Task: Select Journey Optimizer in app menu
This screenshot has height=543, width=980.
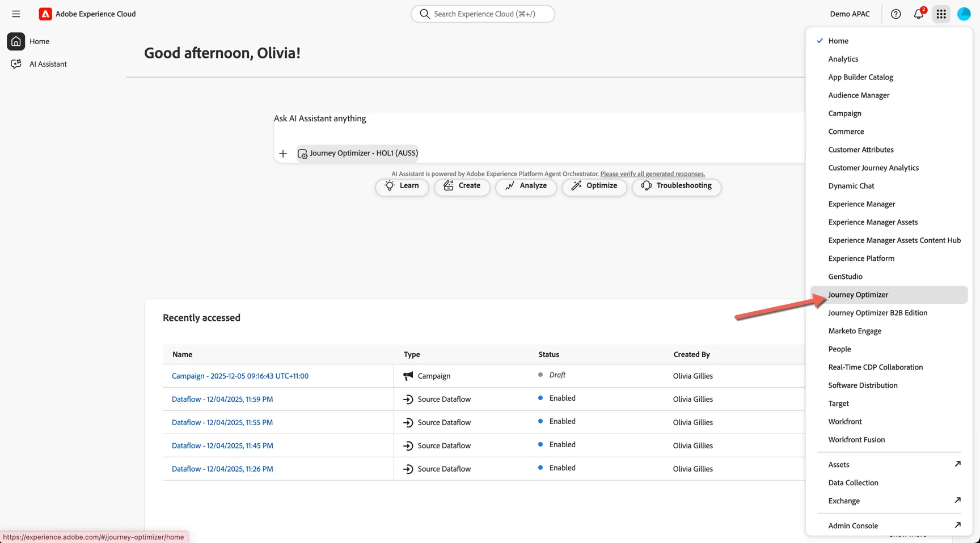Action: click(x=889, y=295)
